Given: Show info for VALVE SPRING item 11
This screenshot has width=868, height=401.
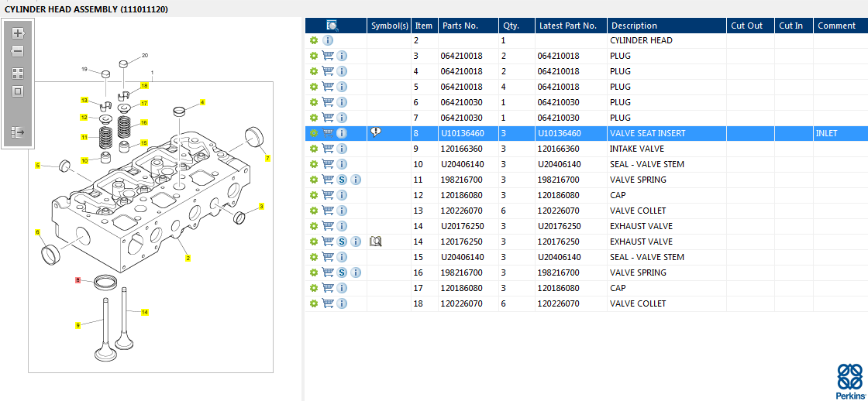Looking at the screenshot, I should (356, 180).
